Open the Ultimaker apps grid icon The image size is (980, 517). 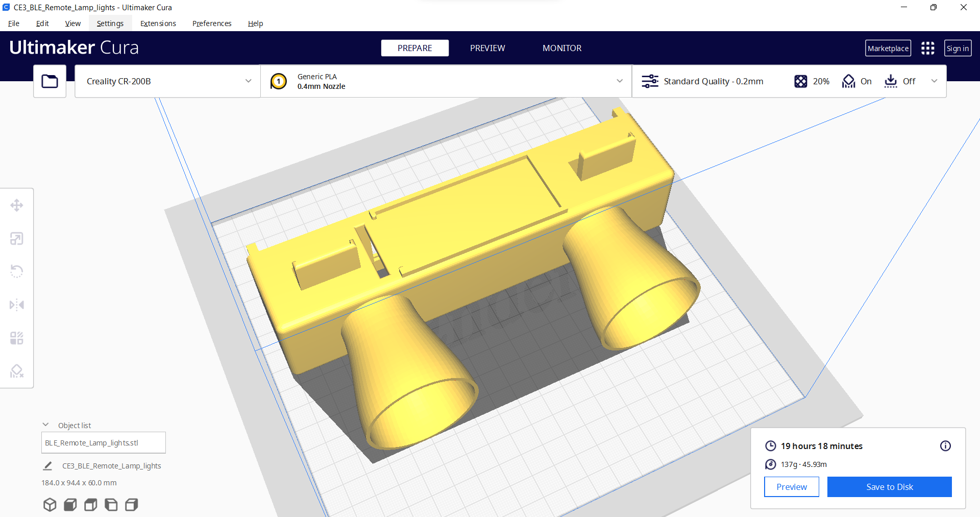click(x=927, y=48)
